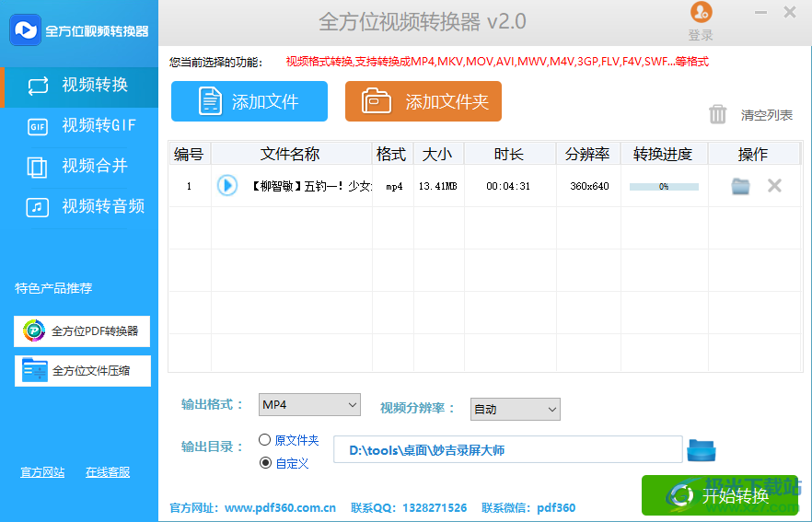Screen dimensions: 812x522
Task: Click the 大小 column header
Action: pyautogui.click(x=438, y=154)
